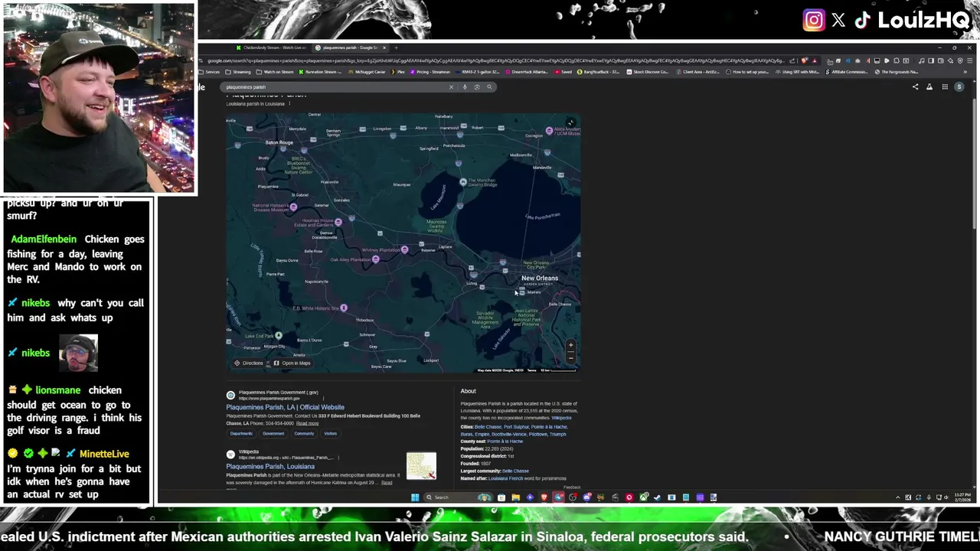Zoom out the map with minus button
Viewport: 980px width, 551px height.
570,357
